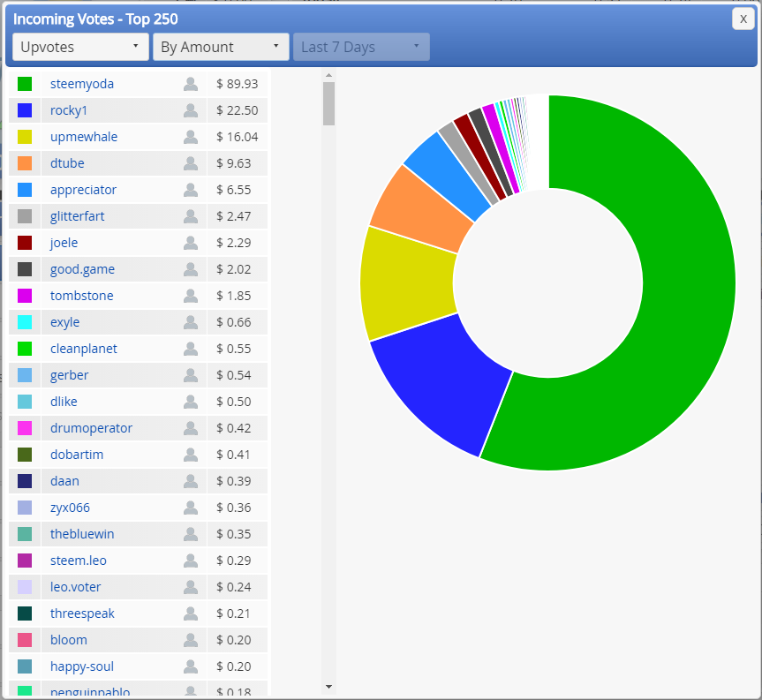Close the Incoming Votes dialog
Screen dimensions: 762x700
[743, 19]
